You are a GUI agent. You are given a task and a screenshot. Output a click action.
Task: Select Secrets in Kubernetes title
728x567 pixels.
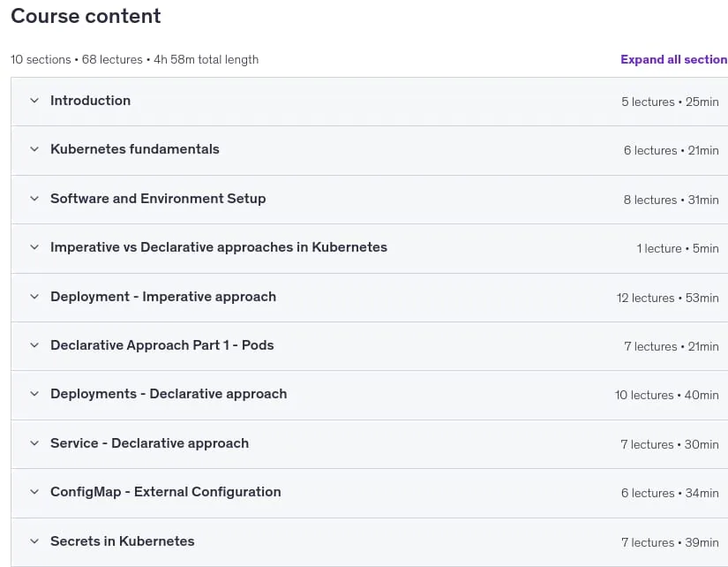(123, 541)
